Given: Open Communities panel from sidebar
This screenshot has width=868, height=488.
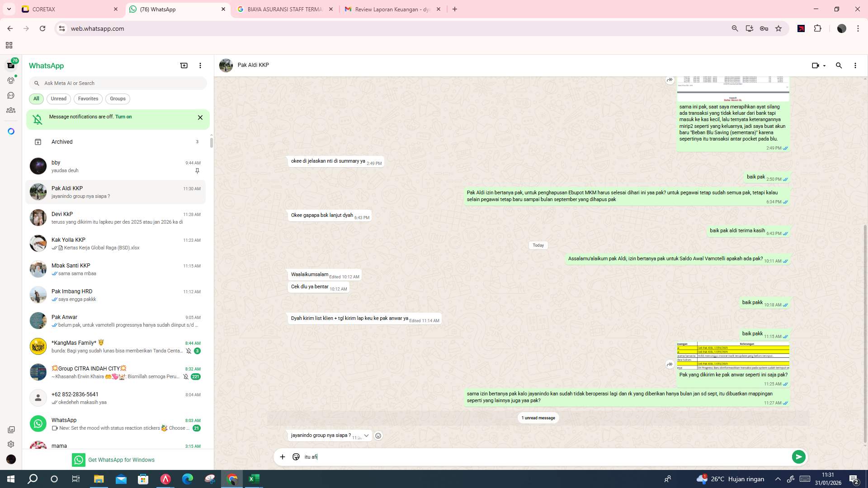Looking at the screenshot, I should pyautogui.click(x=11, y=110).
